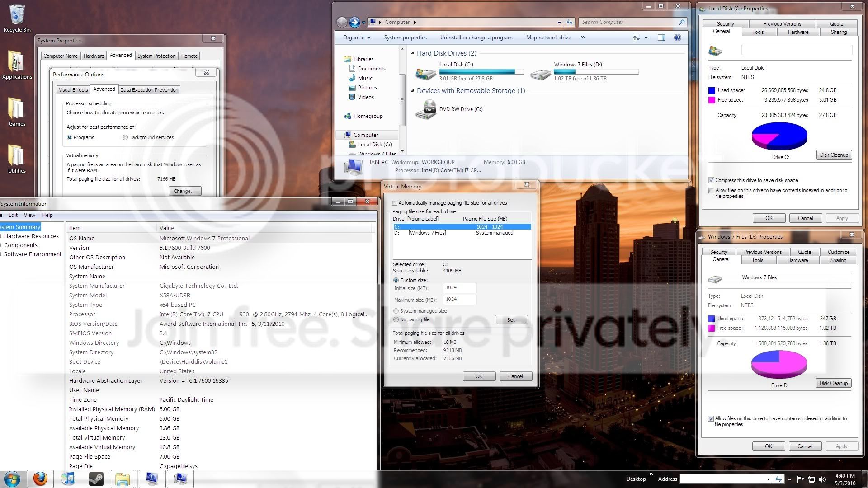Open the taskbar Address dropdown
868x488 pixels.
[769, 479]
